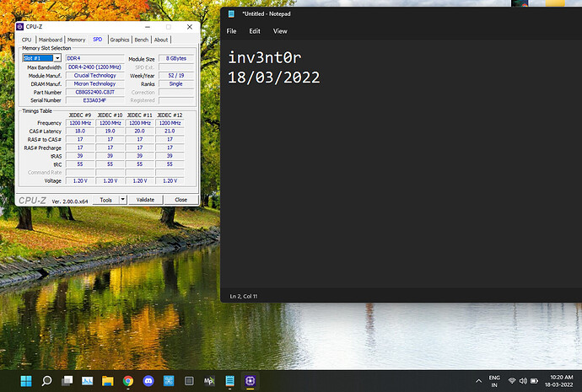This screenshot has width=582, height=392.
Task: Select the SPD tab
Action: tap(98, 40)
